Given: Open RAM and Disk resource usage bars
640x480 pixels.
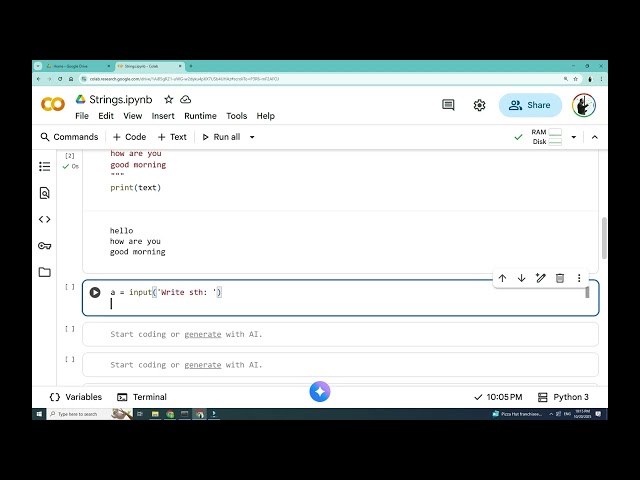Looking at the screenshot, I should coord(547,137).
